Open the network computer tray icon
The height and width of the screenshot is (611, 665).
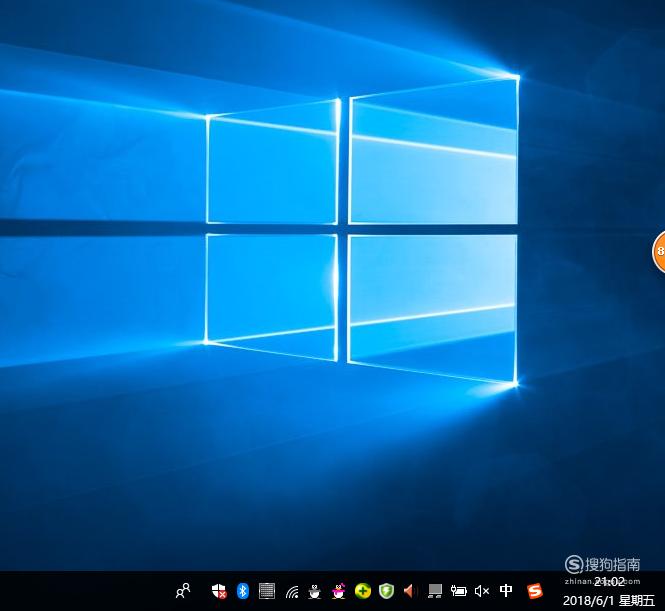coord(435,591)
